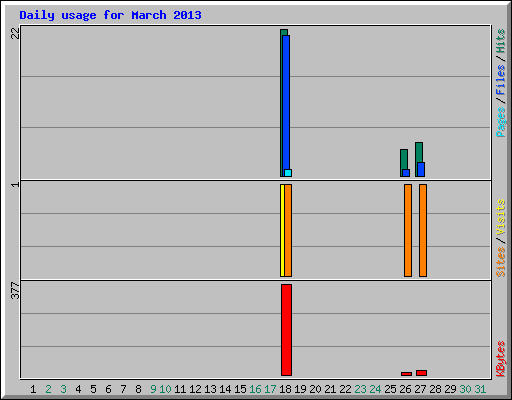Click the 'Pages' legend label
The image size is (512, 400).
coord(501,122)
